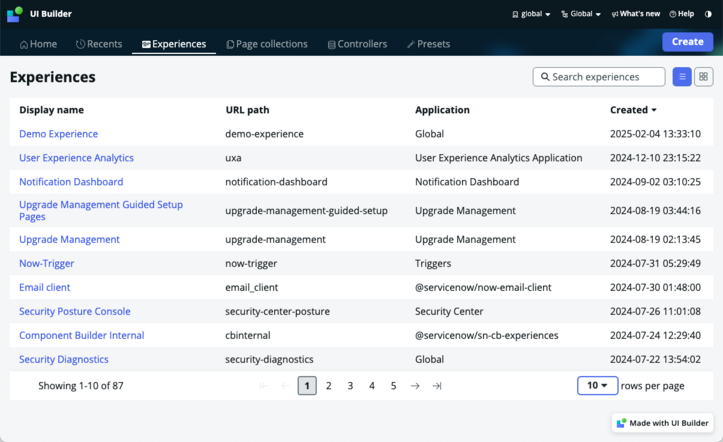Open the global application picker dropdown

pos(531,14)
